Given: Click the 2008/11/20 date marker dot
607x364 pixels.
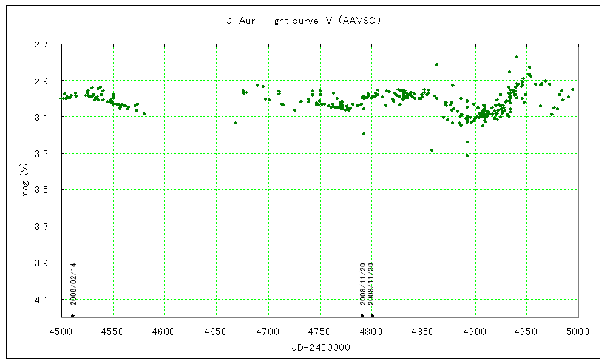Looking at the screenshot, I should click(362, 315).
